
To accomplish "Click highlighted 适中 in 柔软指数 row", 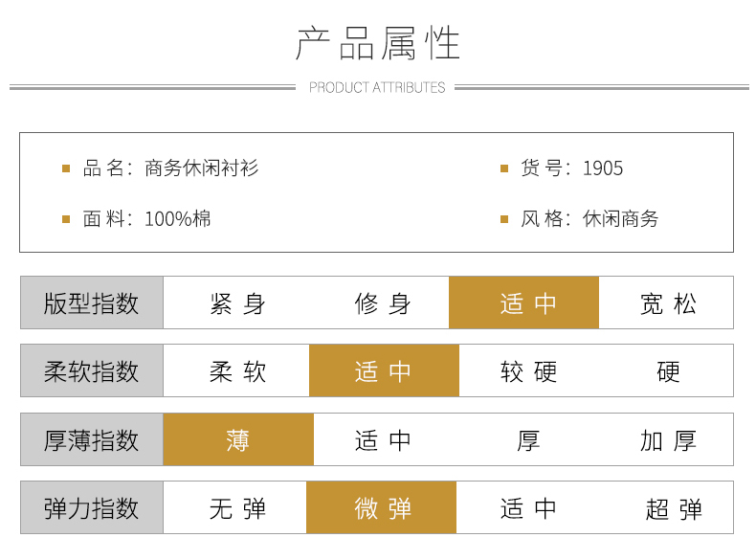I will click(384, 371).
